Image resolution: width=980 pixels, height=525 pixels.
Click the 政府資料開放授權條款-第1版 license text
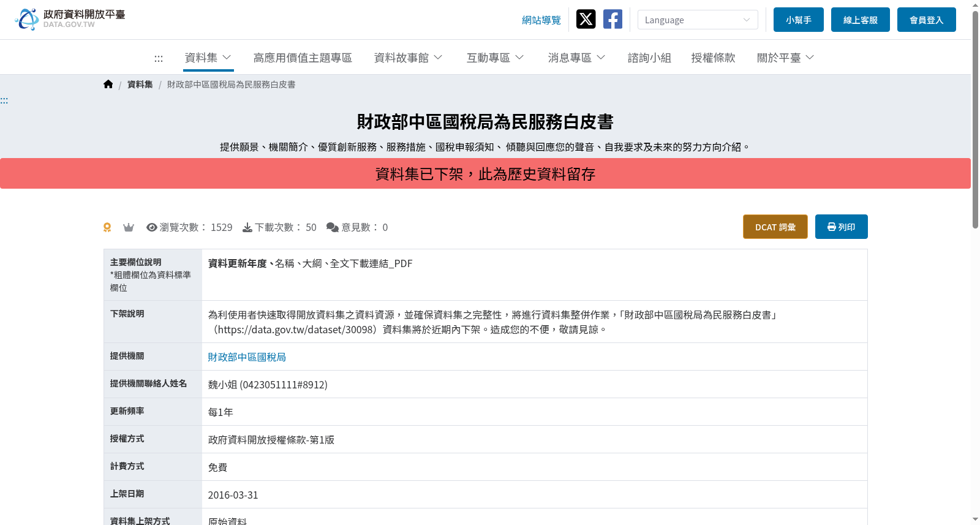coord(271,440)
